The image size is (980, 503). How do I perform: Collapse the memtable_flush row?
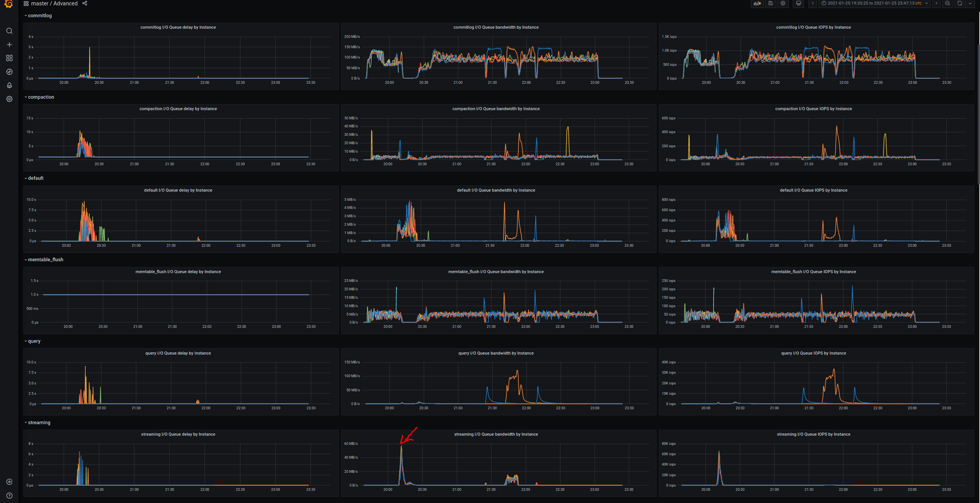(x=44, y=260)
